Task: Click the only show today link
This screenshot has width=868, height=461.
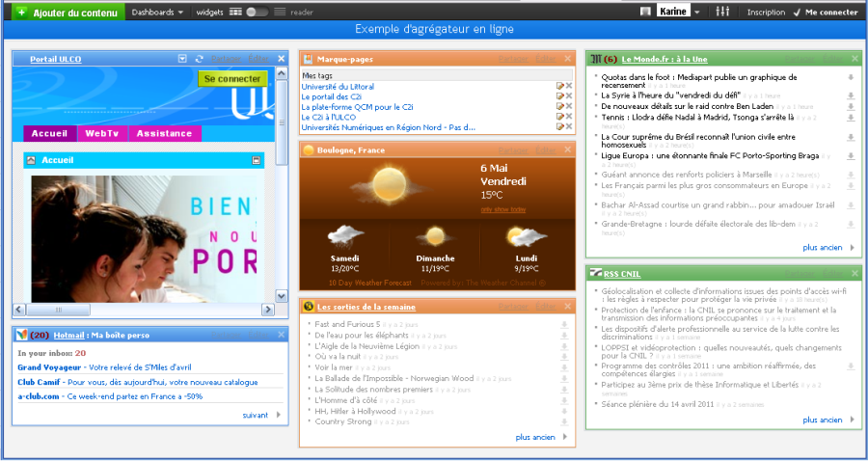Action: pyautogui.click(x=503, y=209)
